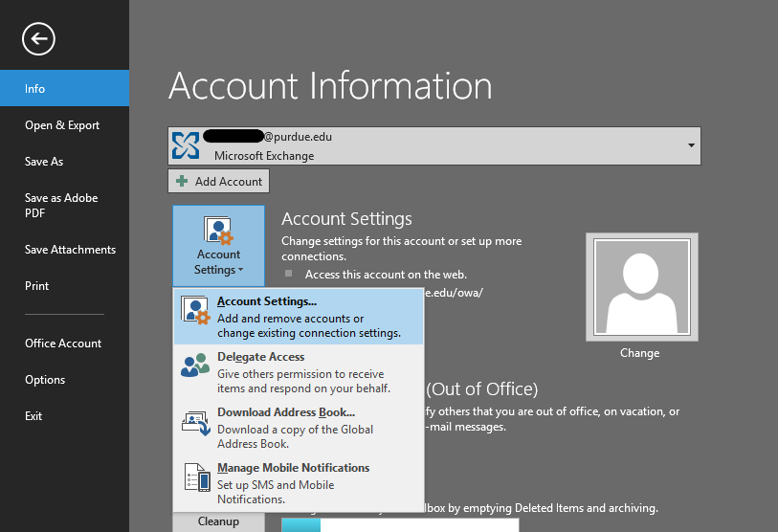Click Save Attachments in the sidebar
This screenshot has width=778, height=532.
point(70,250)
